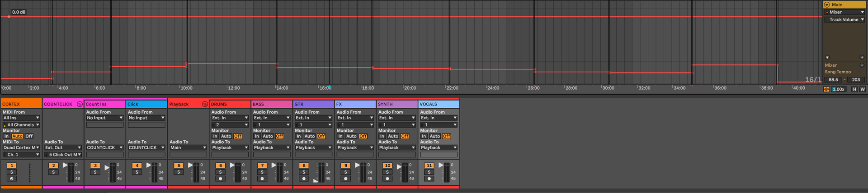Image resolution: width=868 pixels, height=193 pixels.
Task: Click the CORTEX MIDI arm button
Action: pyautogui.click(x=12, y=179)
